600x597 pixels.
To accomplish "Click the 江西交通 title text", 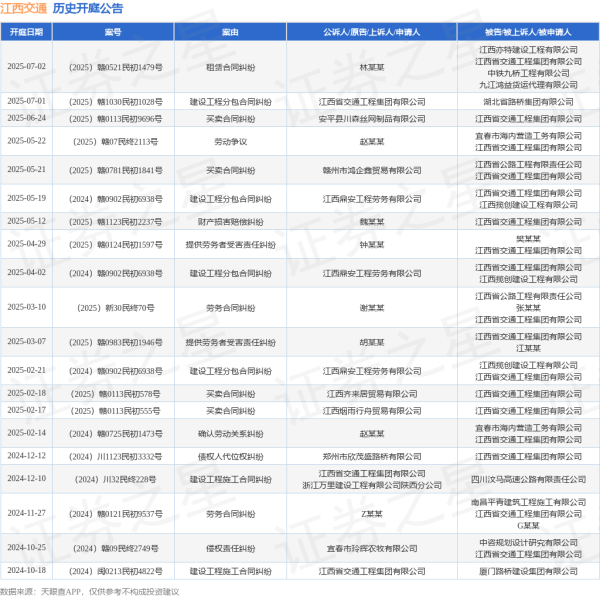I will coord(23,8).
